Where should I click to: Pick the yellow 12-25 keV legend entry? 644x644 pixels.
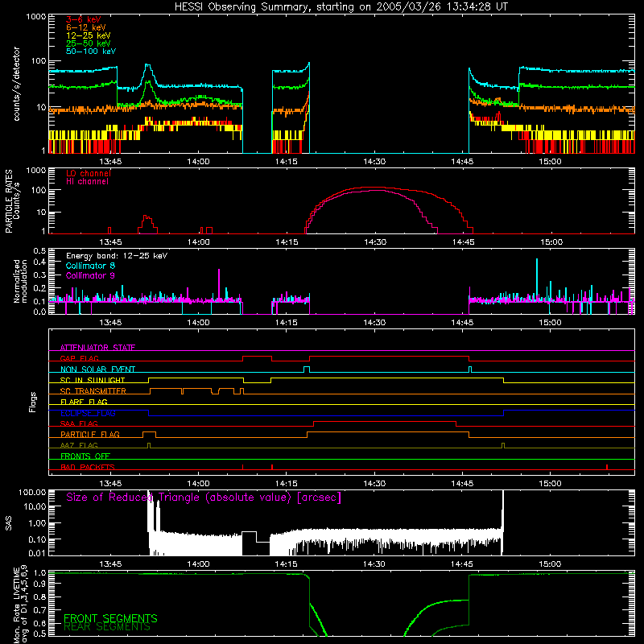[x=89, y=35]
